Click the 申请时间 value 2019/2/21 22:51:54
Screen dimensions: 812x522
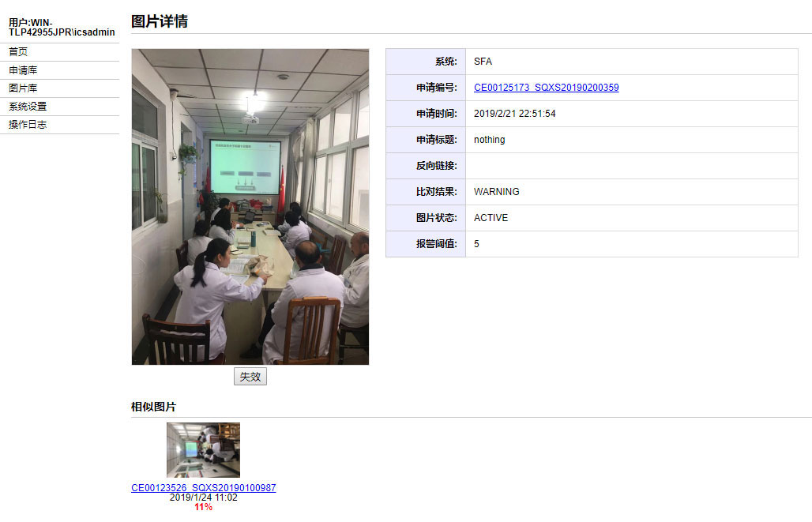[515, 114]
